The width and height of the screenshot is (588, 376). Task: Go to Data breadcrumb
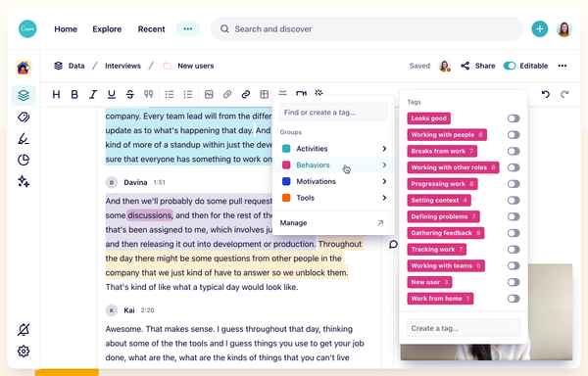tap(76, 66)
